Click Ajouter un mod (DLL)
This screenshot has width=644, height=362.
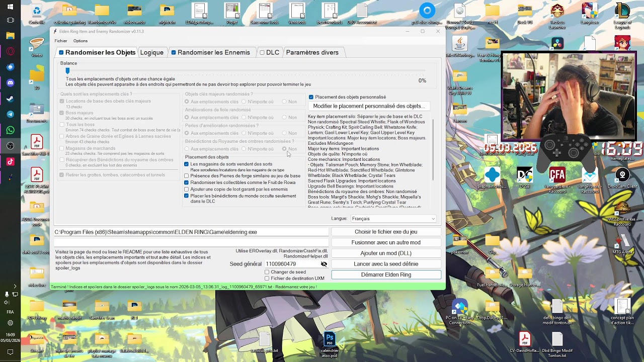pyautogui.click(x=386, y=253)
